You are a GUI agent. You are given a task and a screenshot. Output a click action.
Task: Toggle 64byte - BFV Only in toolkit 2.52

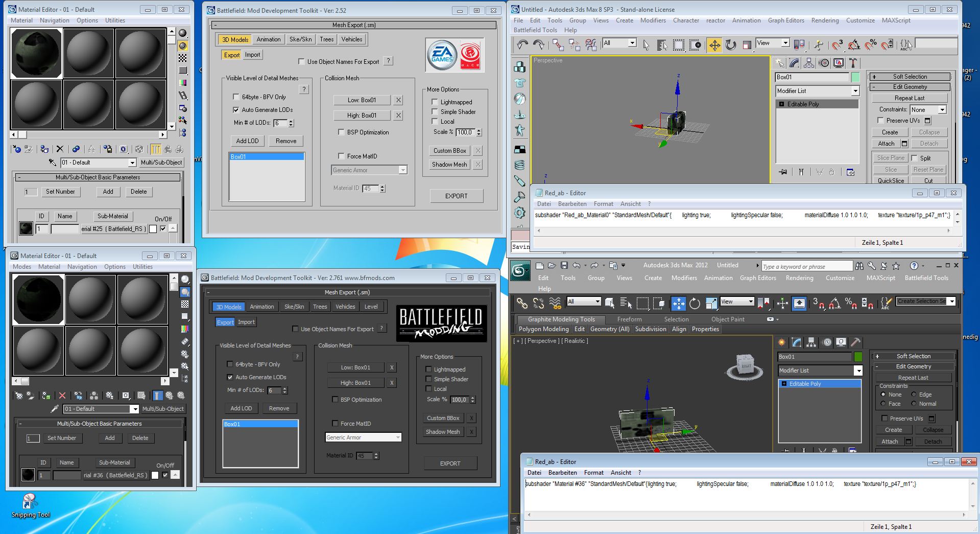coord(236,97)
